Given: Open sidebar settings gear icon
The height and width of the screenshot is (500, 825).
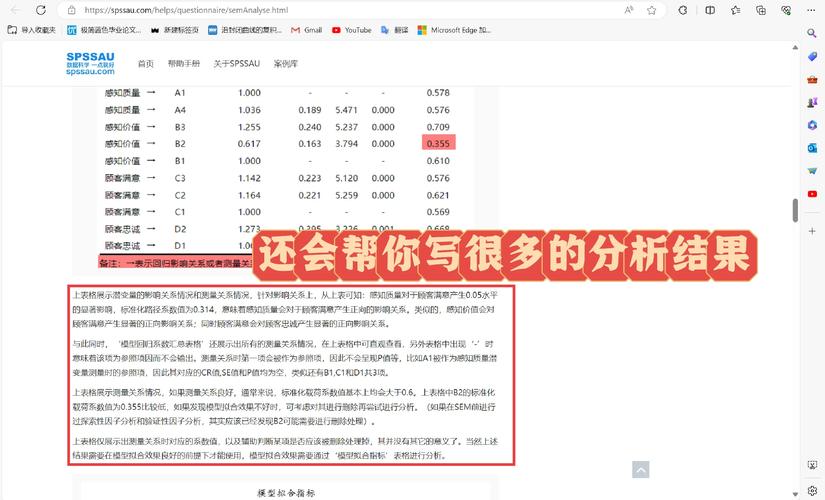Looking at the screenshot, I should 812,491.
